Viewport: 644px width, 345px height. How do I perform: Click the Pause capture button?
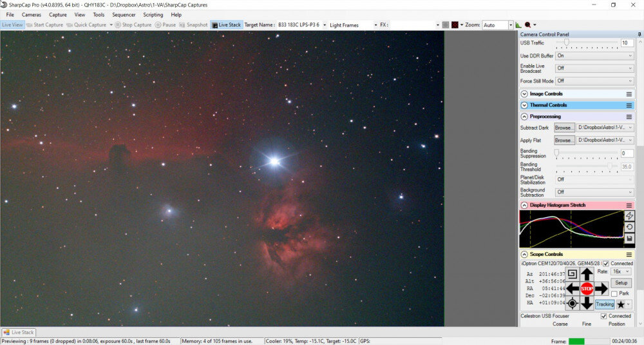[x=166, y=25]
